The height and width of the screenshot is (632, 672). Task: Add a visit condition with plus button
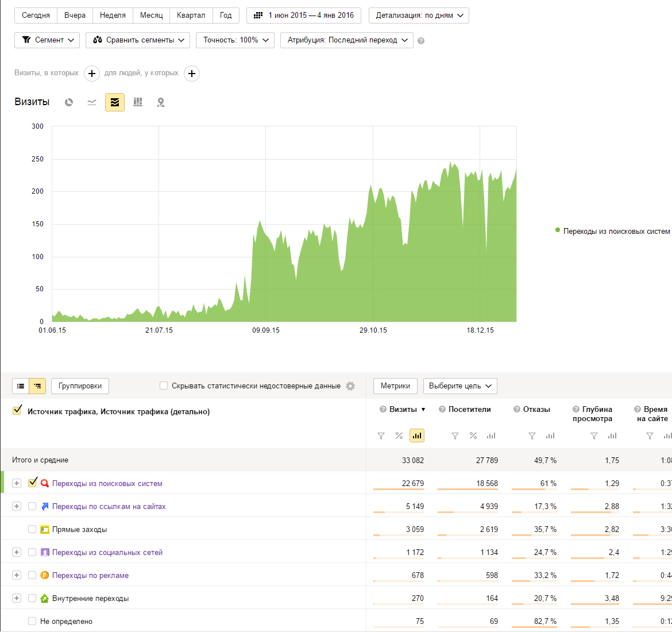point(92,74)
